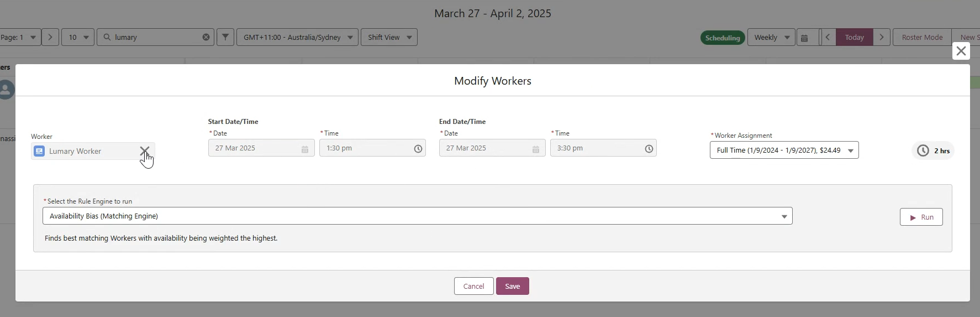This screenshot has width=980, height=317.
Task: Save the worker modifications
Action: point(512,286)
